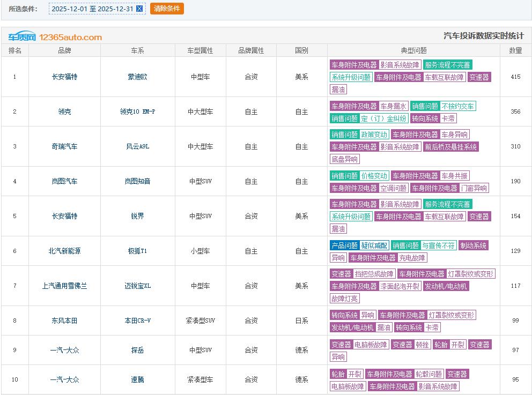
Task: Open the 速腾 series link
Action: pyautogui.click(x=137, y=379)
